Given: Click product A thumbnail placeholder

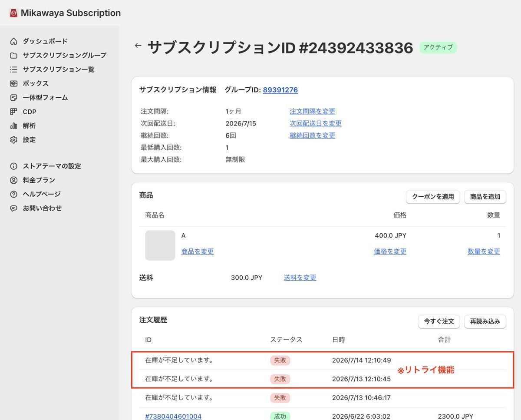Looking at the screenshot, I should 160,245.
